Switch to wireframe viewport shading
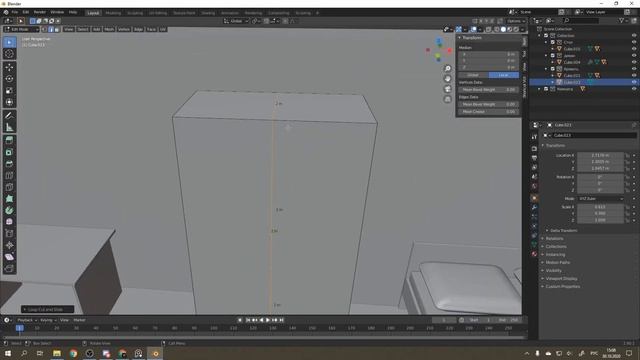The height and width of the screenshot is (360, 640). click(497, 29)
